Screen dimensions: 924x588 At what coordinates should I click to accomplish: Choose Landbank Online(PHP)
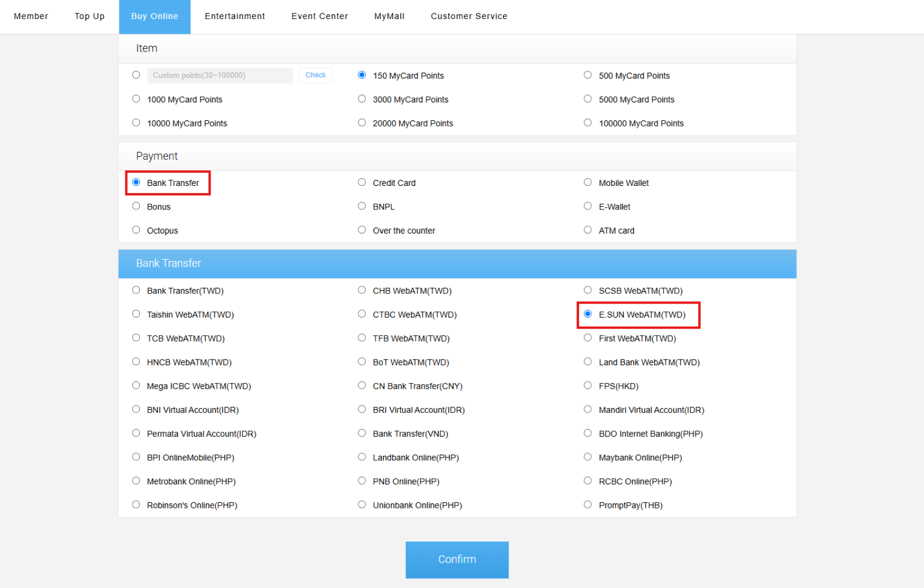click(x=362, y=457)
